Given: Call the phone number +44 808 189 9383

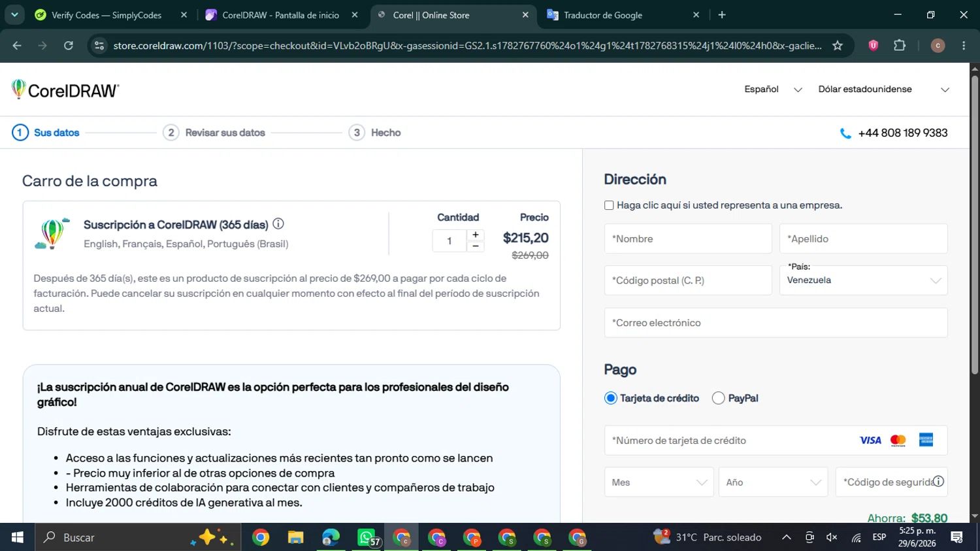Looking at the screenshot, I should pyautogui.click(x=902, y=133).
